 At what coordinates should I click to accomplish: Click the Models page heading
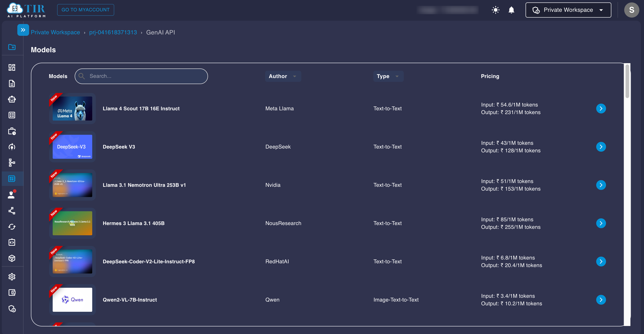pyautogui.click(x=43, y=50)
